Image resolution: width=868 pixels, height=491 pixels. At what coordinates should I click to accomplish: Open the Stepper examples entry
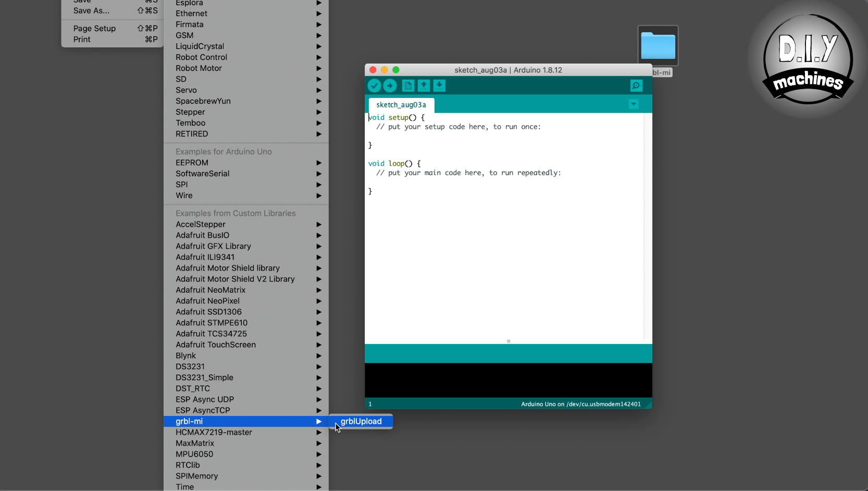246,112
